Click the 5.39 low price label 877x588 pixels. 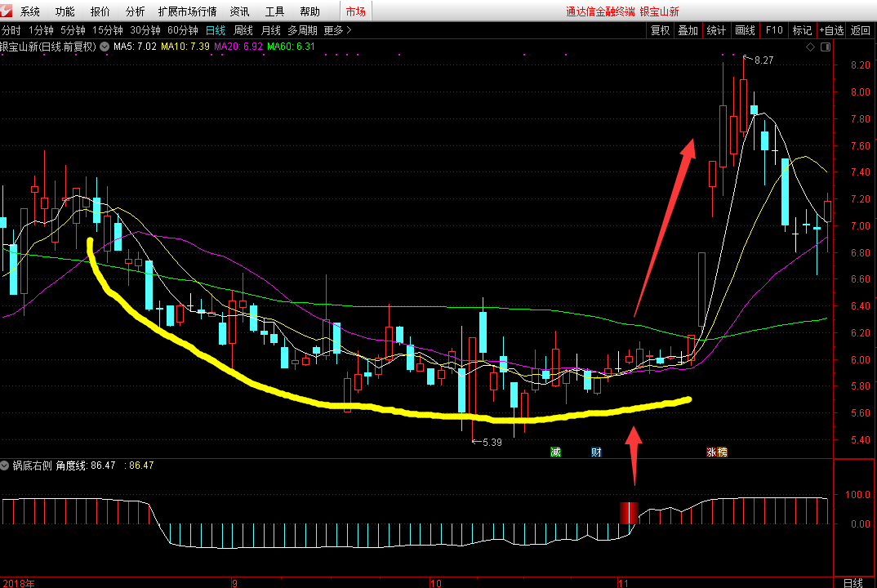492,443
